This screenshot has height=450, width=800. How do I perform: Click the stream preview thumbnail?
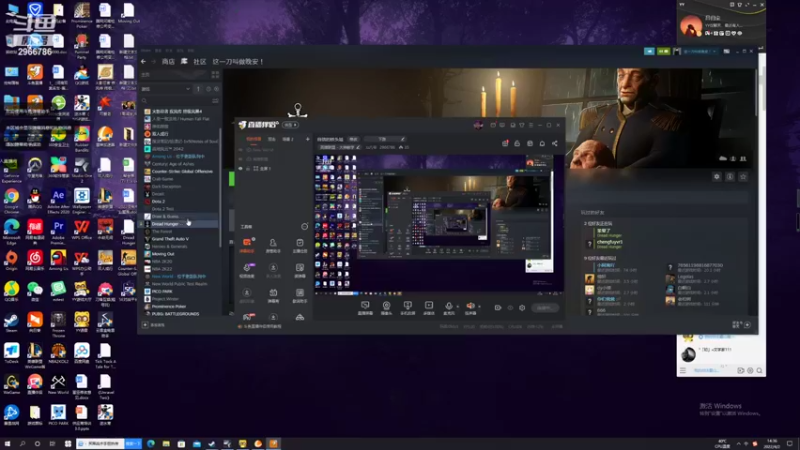[x=439, y=223]
